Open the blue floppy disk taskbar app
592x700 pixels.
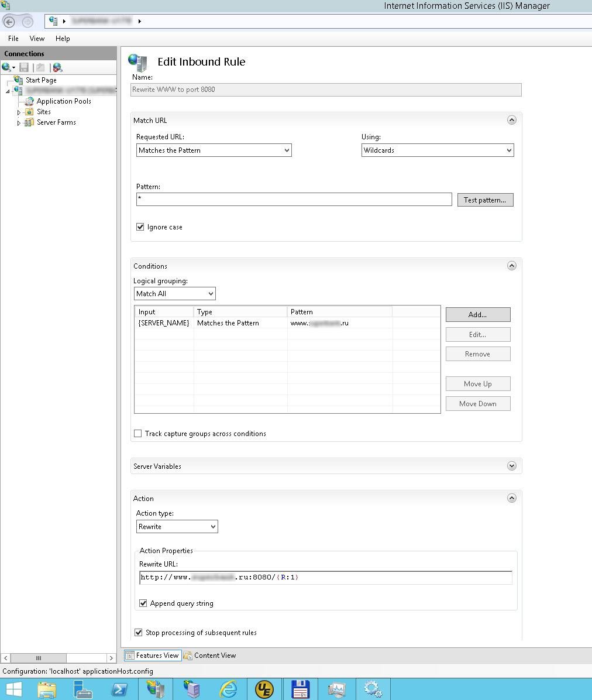300,689
